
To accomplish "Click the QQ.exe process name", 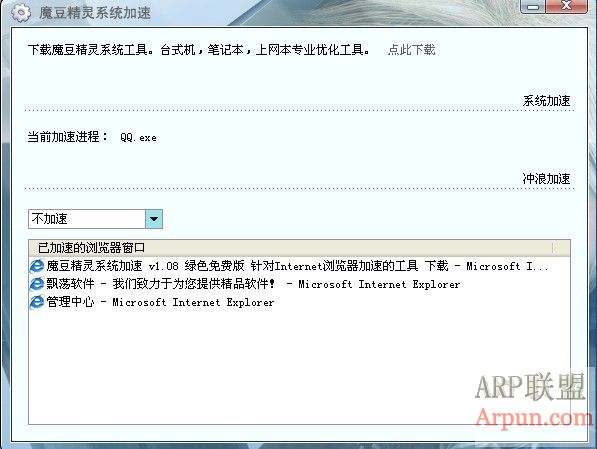I will [138, 137].
